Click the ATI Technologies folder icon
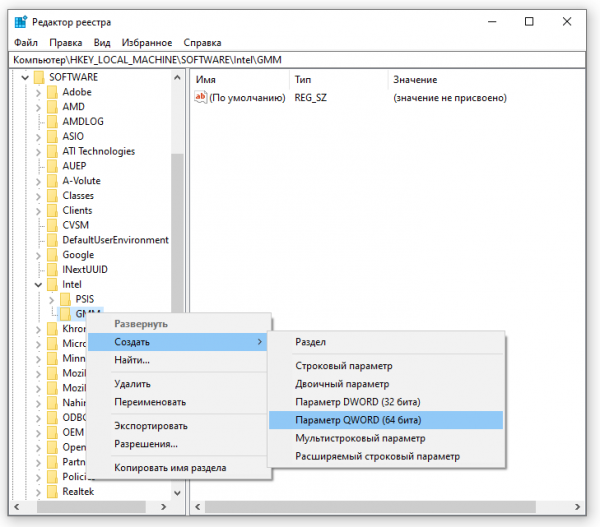The height and width of the screenshot is (527, 600). 52,151
